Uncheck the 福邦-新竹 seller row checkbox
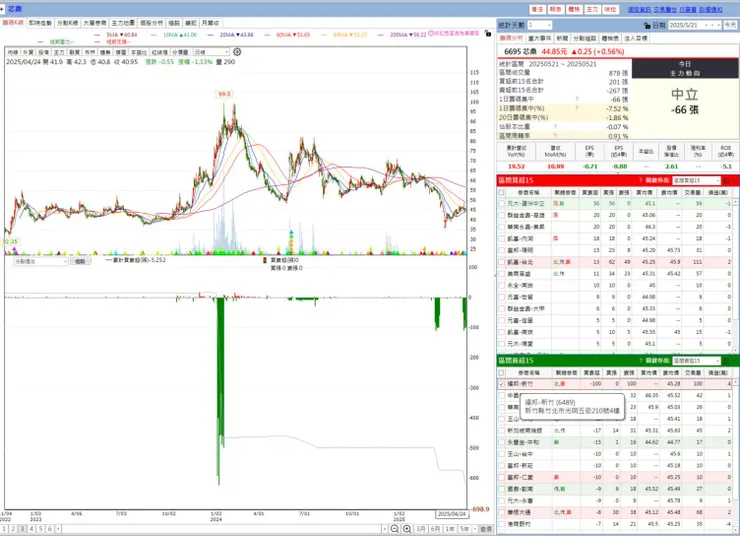 pos(501,384)
